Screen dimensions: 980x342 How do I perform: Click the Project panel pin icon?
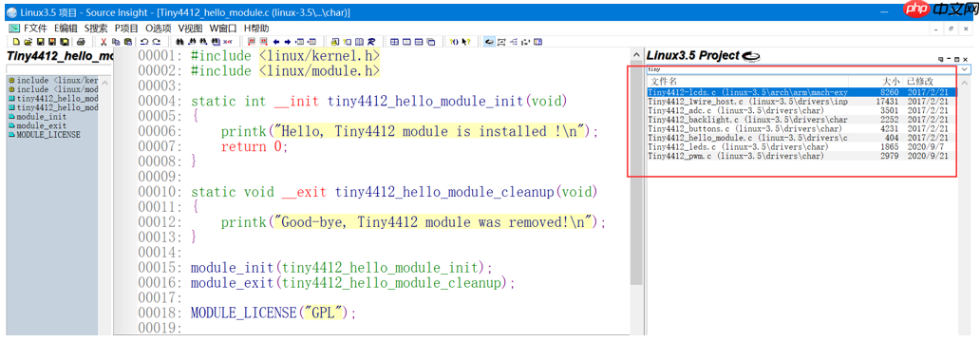(941, 59)
